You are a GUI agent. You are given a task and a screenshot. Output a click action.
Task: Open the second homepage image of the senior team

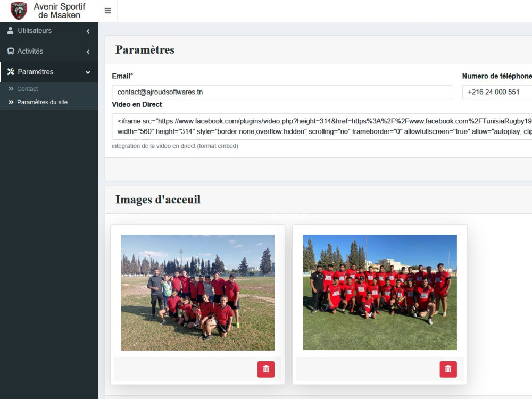point(380,293)
